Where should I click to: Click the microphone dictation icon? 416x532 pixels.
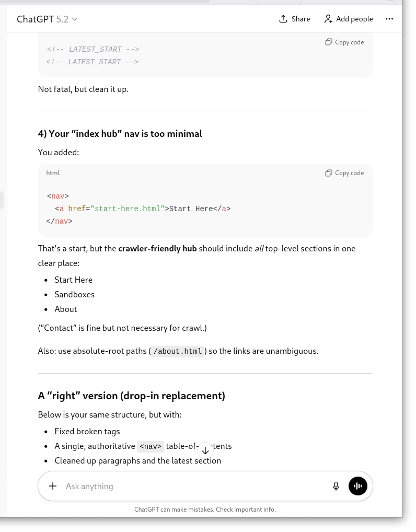pos(336,486)
